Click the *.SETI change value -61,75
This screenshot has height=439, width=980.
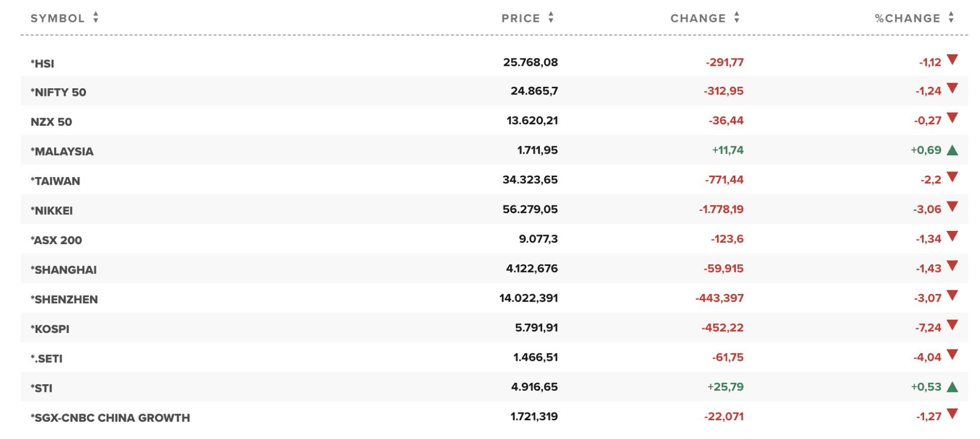[728, 357]
